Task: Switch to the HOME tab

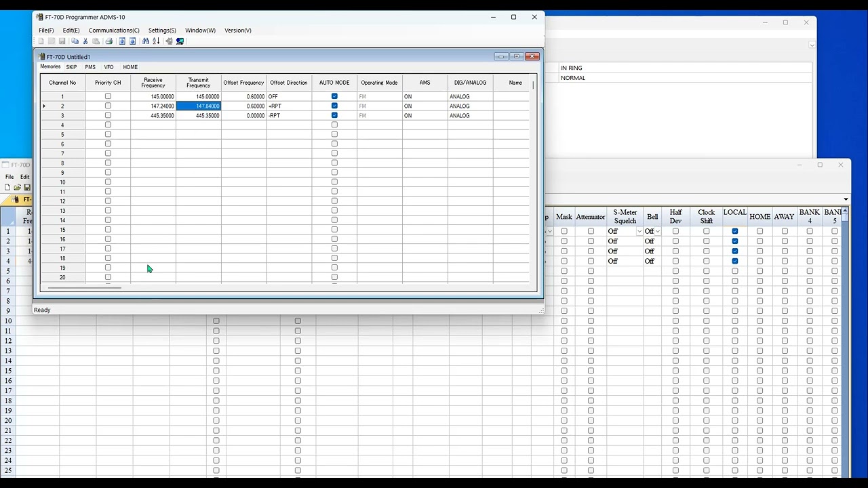Action: pos(130,67)
